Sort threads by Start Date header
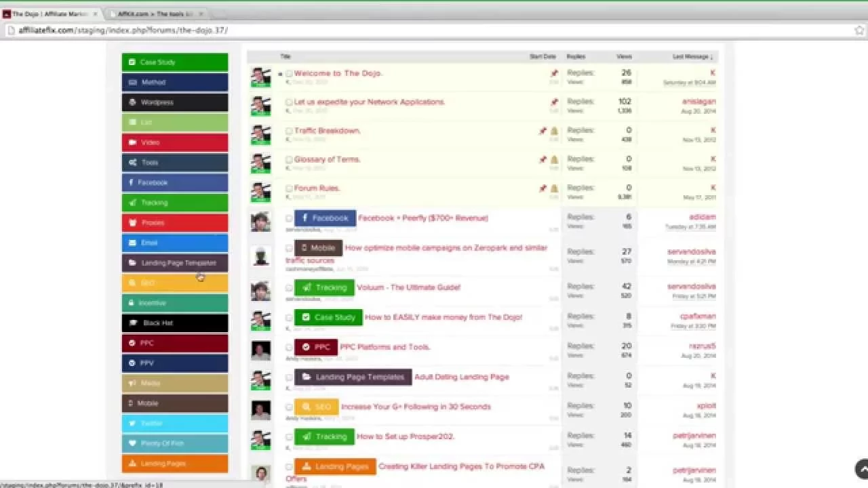Viewport: 868px width, 488px height. (542, 57)
